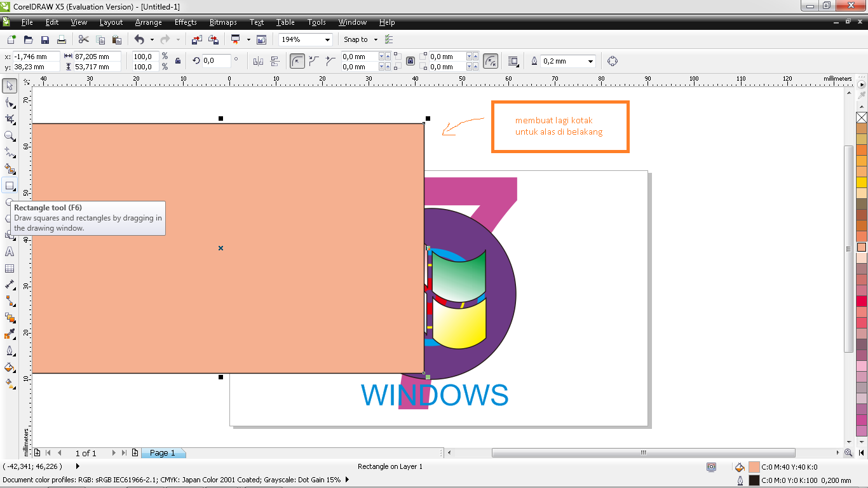Toggle the chamfered corner style button
Screen dimensions: 868x488
click(x=330, y=61)
